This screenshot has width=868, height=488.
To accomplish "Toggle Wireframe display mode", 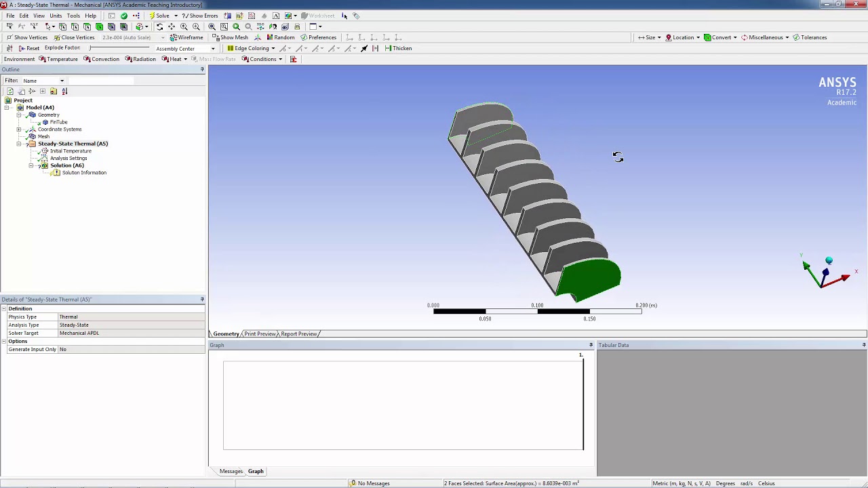I will tap(186, 37).
